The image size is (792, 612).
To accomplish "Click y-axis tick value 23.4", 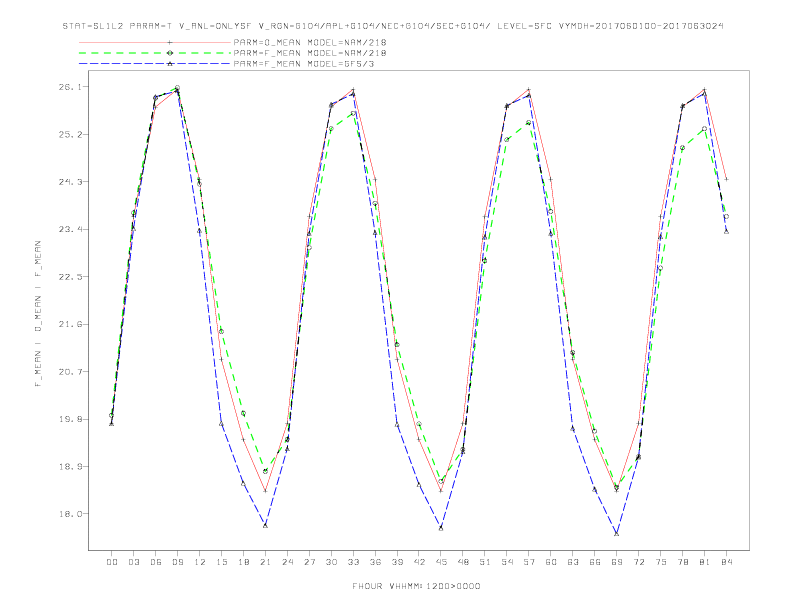I will 69,229.
